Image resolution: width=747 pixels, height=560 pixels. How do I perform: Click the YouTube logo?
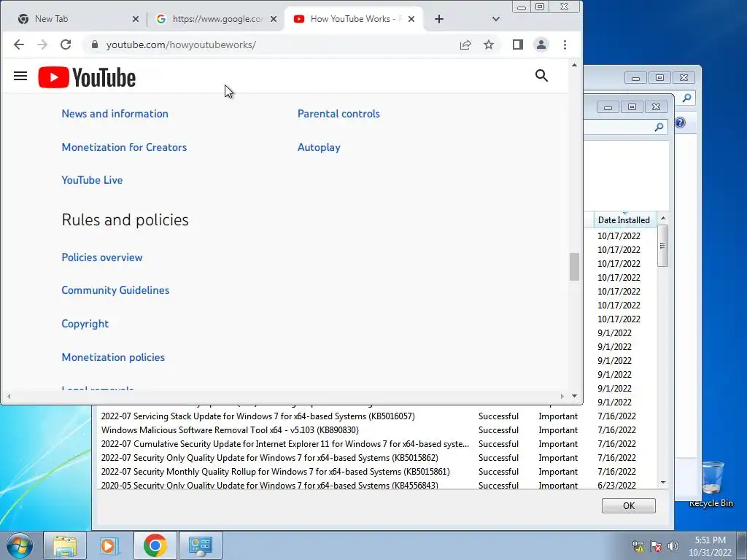(x=87, y=77)
